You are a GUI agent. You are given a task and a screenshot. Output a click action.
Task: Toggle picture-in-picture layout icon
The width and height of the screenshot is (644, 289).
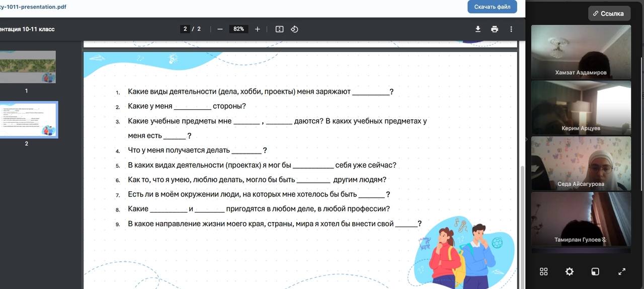tap(595, 271)
